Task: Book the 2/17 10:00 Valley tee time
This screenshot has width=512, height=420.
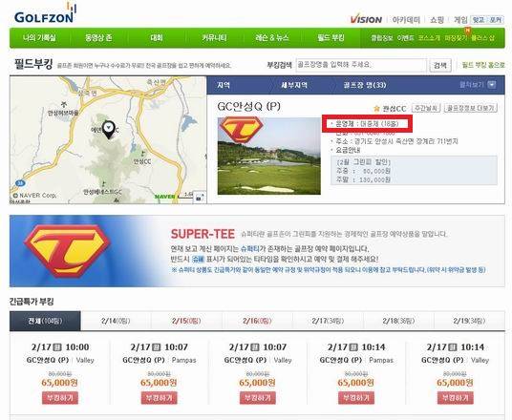Action: (60, 398)
